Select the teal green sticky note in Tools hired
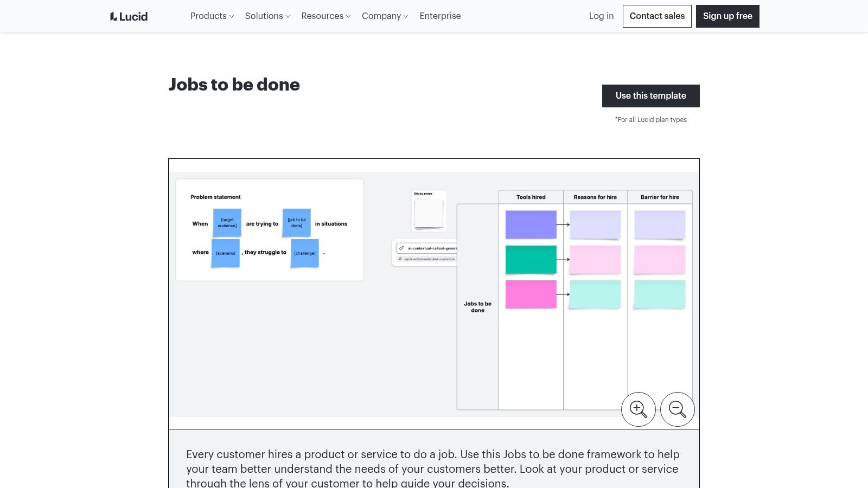 click(531, 259)
